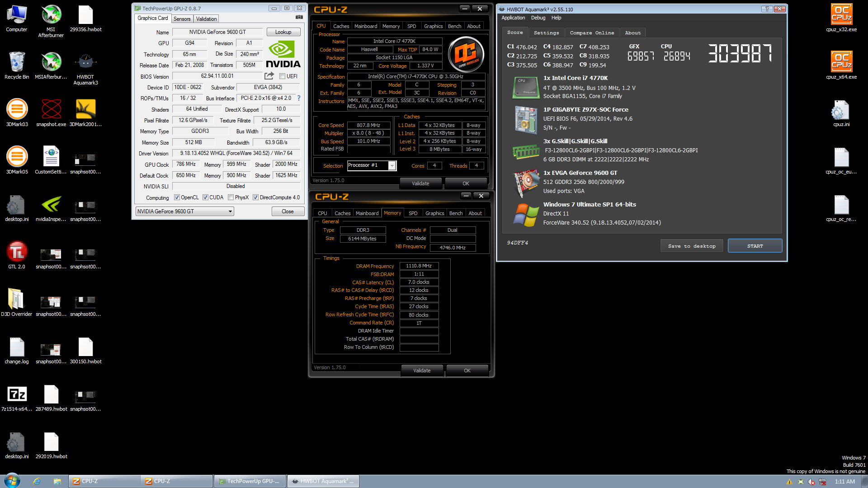Open the MSI Afterburner desktop icon
Viewport: 868px width, 488px height.
[x=51, y=20]
